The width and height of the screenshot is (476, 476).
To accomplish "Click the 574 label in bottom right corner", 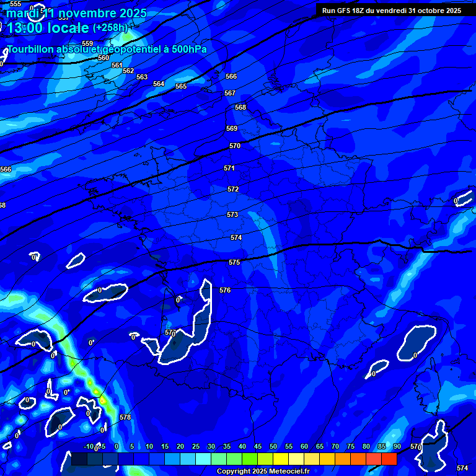I will [x=462, y=467].
